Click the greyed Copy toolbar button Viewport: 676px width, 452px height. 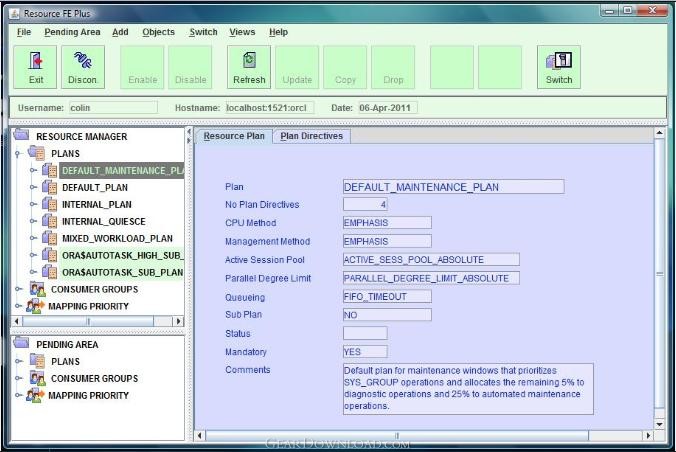pyautogui.click(x=345, y=67)
